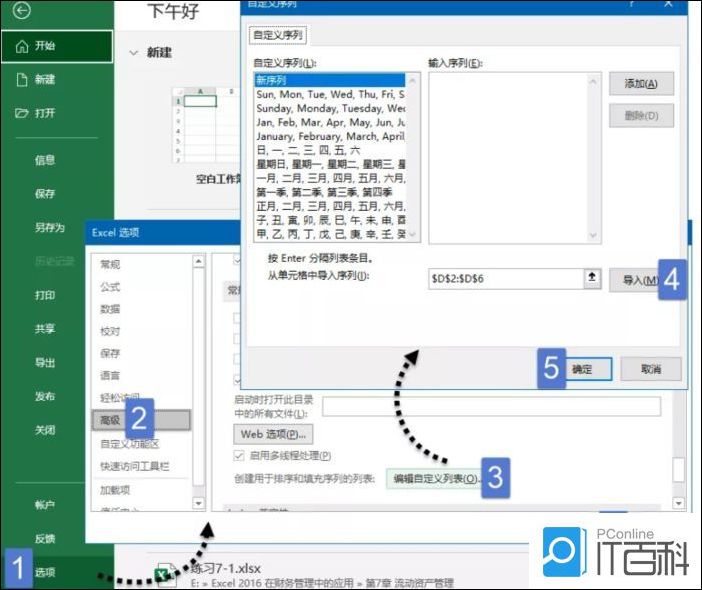This screenshot has width=702, height=590.
Task: Click the 删除 button
Action: point(641,116)
